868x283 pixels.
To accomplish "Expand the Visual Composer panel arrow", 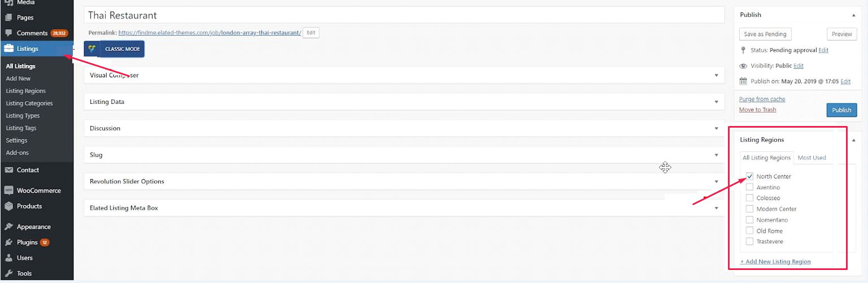I will click(716, 75).
